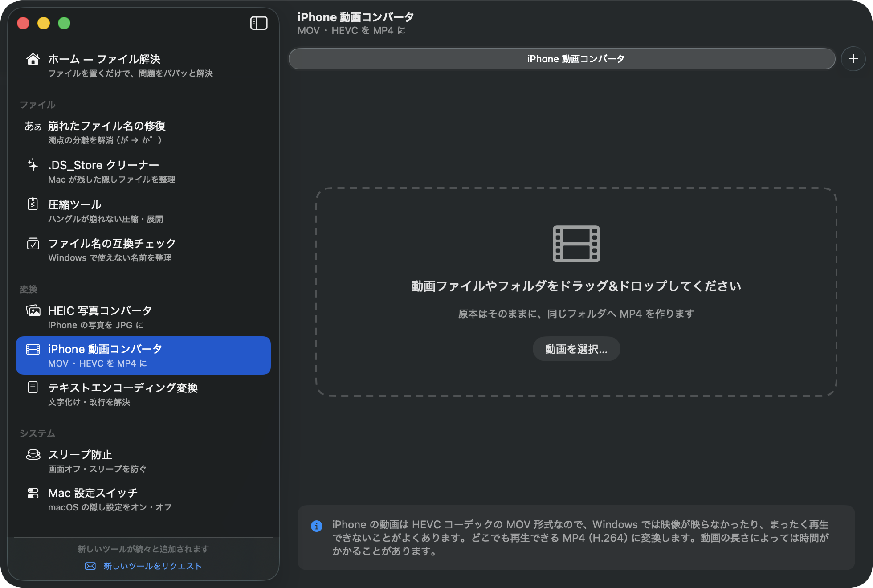The height and width of the screenshot is (588, 873).
Task: Click the home subtitle ファイルを置くだけで、問題をパパッと解決
Action: point(131,73)
